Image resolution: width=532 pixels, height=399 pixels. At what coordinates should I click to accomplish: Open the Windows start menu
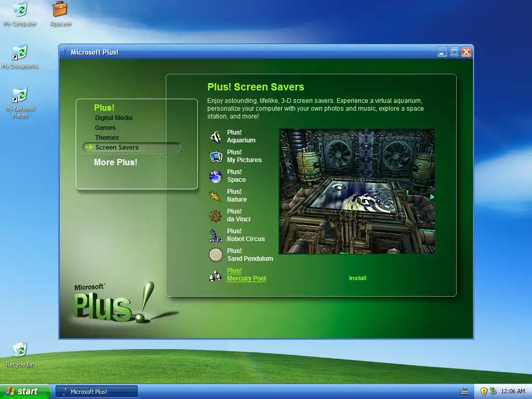point(25,392)
